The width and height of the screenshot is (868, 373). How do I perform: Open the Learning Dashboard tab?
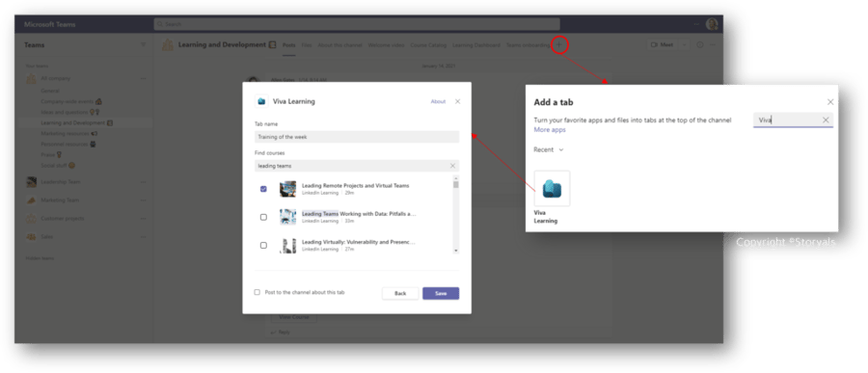pos(476,45)
